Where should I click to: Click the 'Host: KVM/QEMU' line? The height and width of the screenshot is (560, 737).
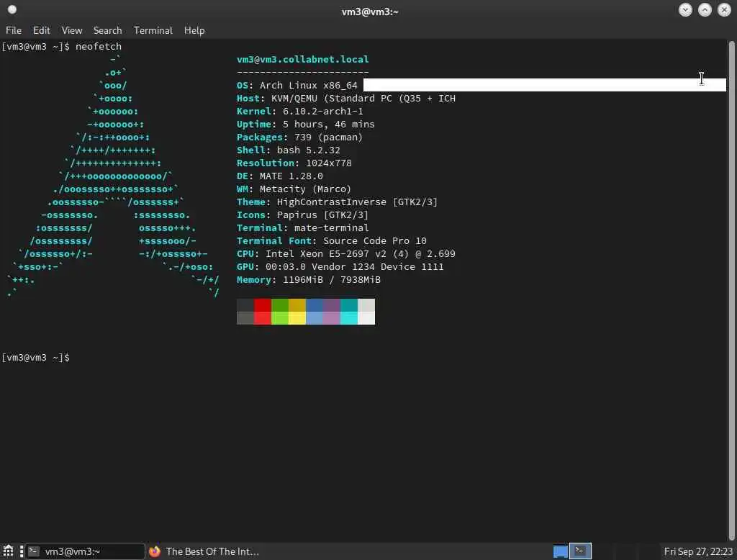coord(346,99)
